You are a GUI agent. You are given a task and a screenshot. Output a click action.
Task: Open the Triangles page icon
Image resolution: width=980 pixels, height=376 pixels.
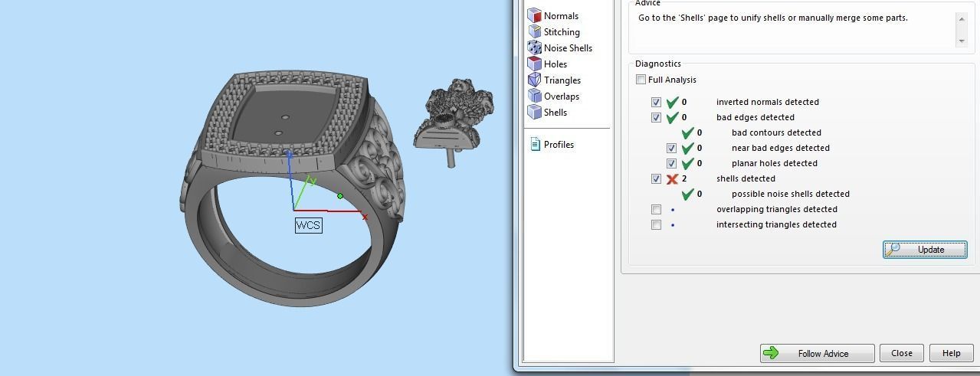pyautogui.click(x=535, y=80)
